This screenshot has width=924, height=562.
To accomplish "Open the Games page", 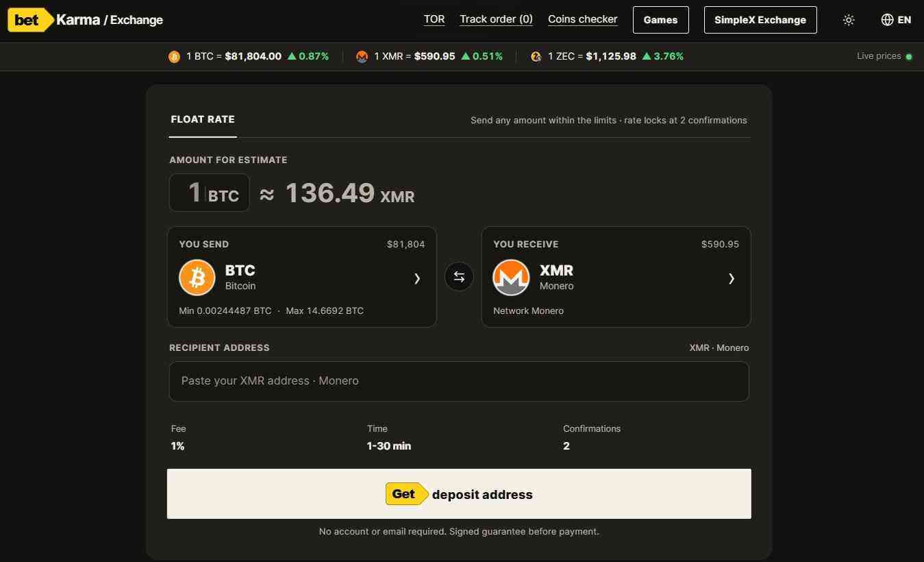I will pyautogui.click(x=660, y=20).
